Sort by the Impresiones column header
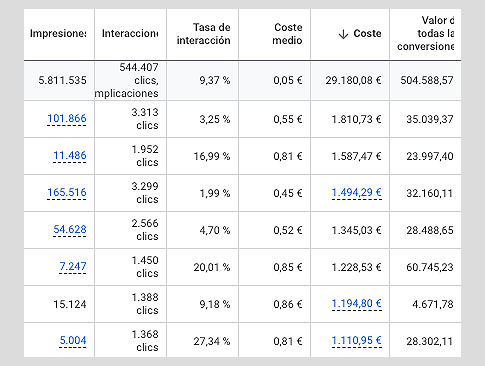 (x=58, y=33)
